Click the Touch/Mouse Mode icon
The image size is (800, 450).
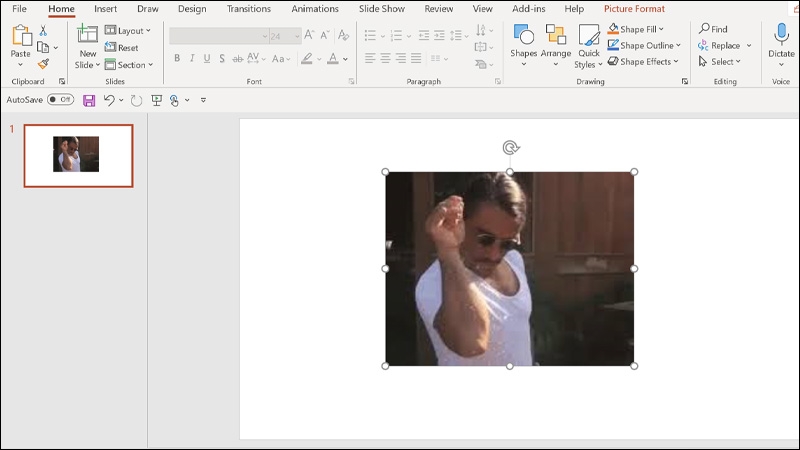click(174, 101)
